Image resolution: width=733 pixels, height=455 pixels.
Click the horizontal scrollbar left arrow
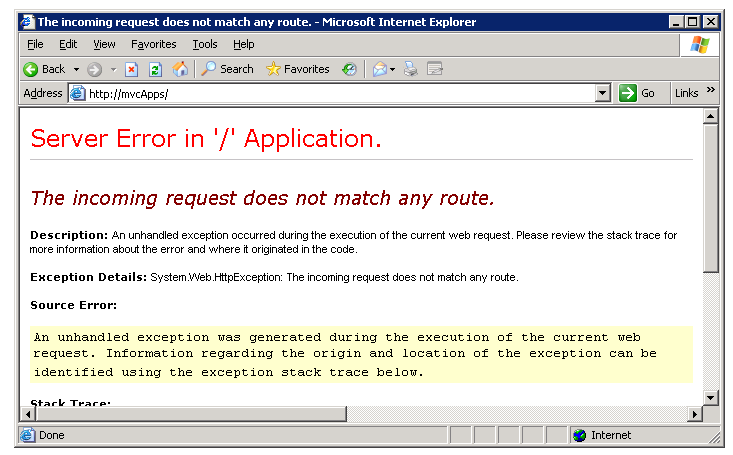pos(28,414)
